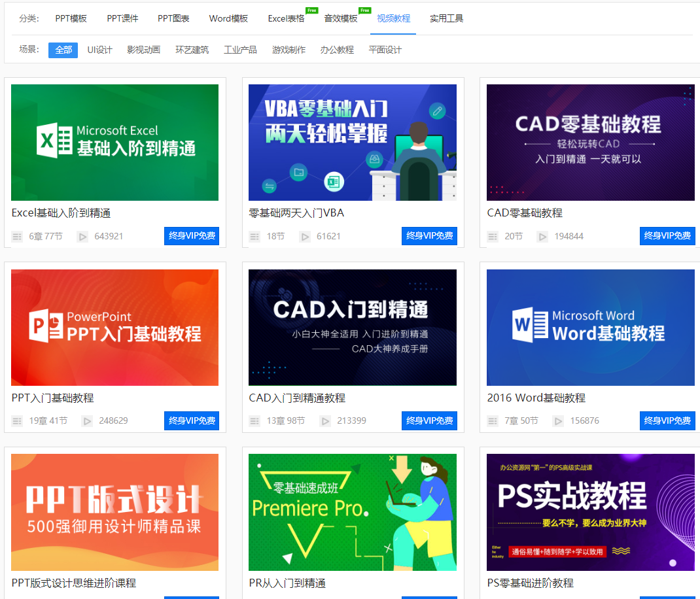The image size is (700, 599).
Task: Open the PPT版式设计 course thumbnail
Action: coord(114,513)
